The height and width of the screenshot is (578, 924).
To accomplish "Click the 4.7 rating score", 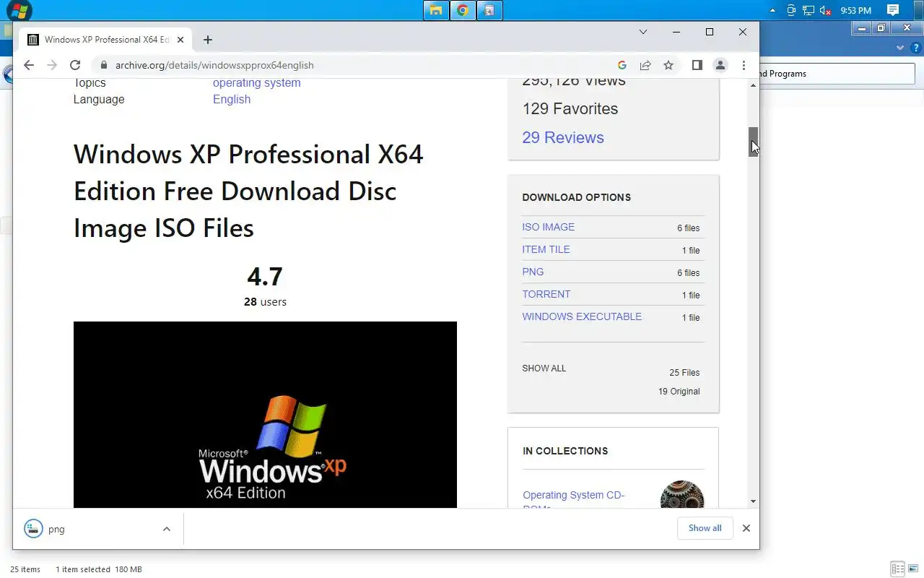I will (x=265, y=277).
